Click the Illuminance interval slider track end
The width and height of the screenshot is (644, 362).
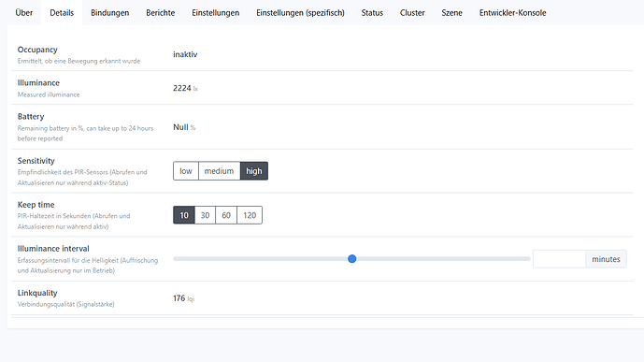coord(528,259)
